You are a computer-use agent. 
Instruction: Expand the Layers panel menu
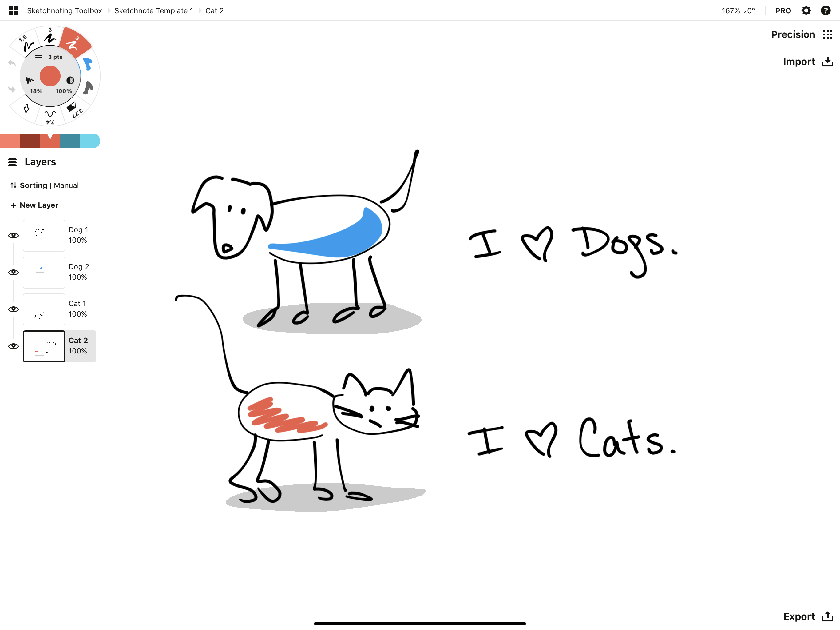(13, 161)
